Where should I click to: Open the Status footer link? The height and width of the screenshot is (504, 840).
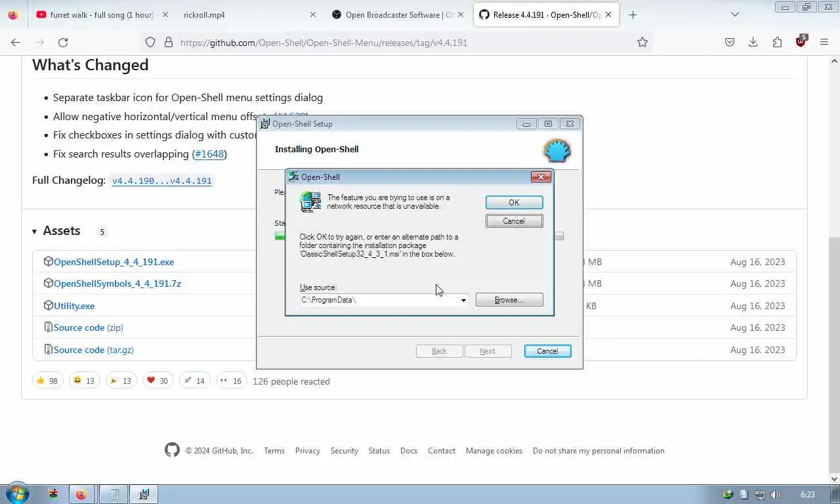379,451
